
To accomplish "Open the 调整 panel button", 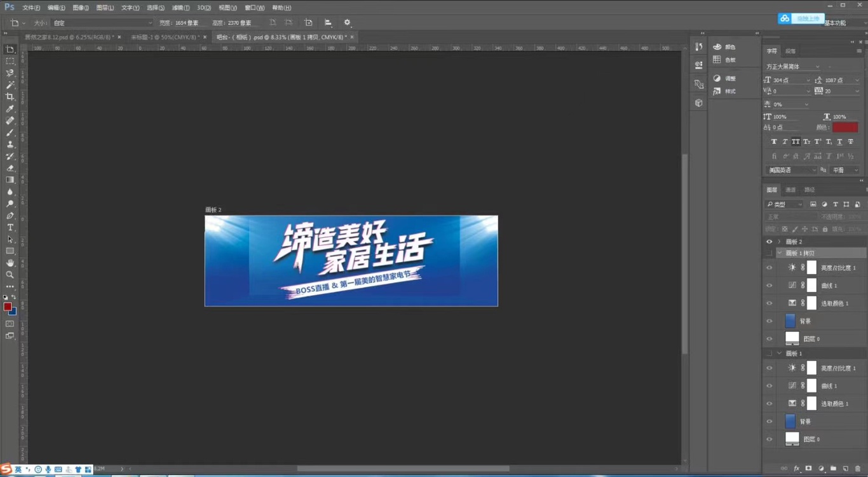I will (724, 78).
